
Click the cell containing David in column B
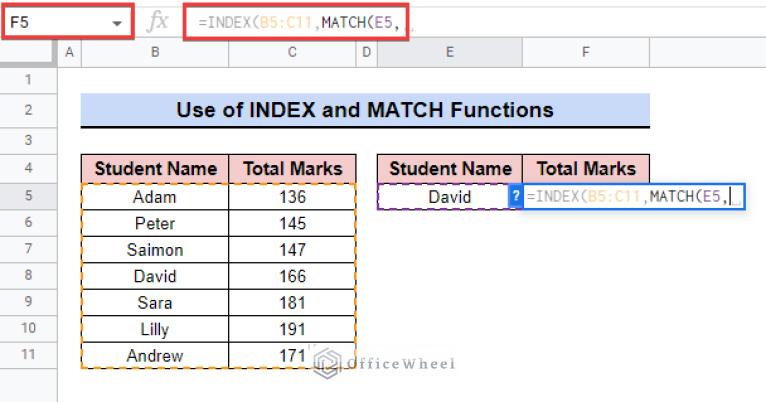(x=155, y=276)
